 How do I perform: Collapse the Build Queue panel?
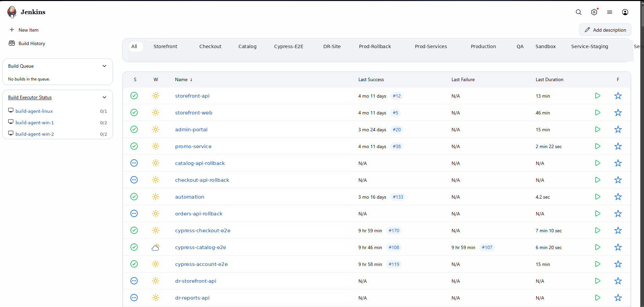click(104, 66)
